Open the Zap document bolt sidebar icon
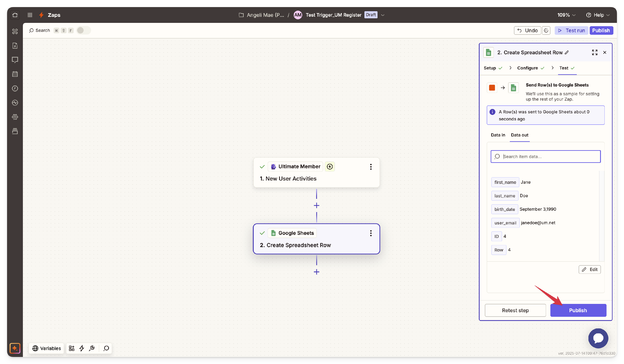The image size is (624, 364). tap(15, 46)
